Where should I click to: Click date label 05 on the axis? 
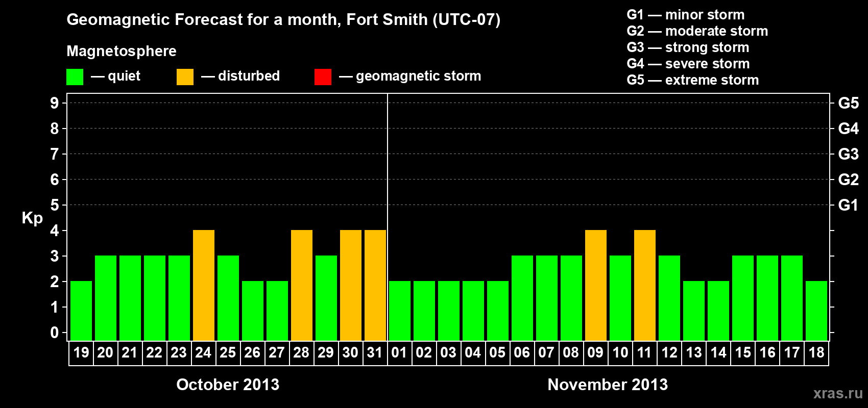[x=497, y=352]
